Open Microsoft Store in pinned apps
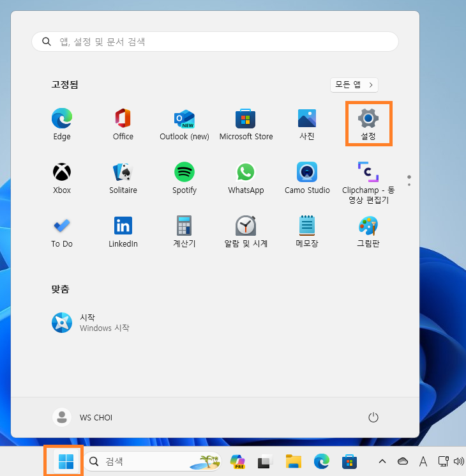The height and width of the screenshot is (476, 466). pos(246,124)
